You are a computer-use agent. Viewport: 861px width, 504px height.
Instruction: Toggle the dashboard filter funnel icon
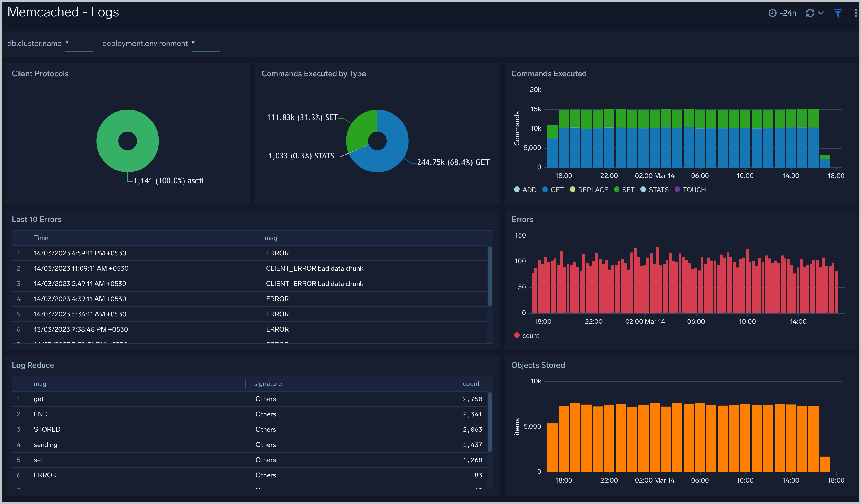pyautogui.click(x=838, y=13)
